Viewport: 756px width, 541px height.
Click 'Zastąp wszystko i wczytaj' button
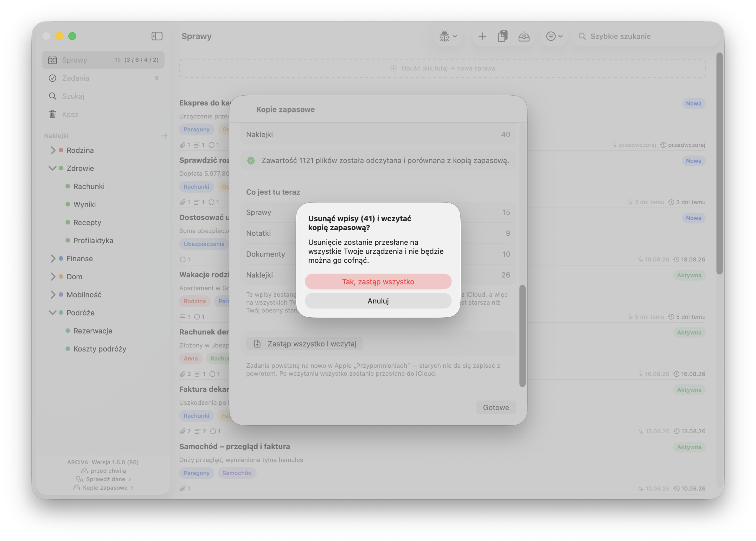pos(304,344)
